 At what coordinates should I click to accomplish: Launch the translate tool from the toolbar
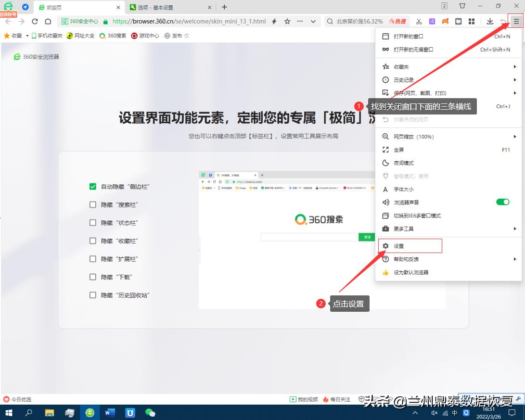pos(432,21)
